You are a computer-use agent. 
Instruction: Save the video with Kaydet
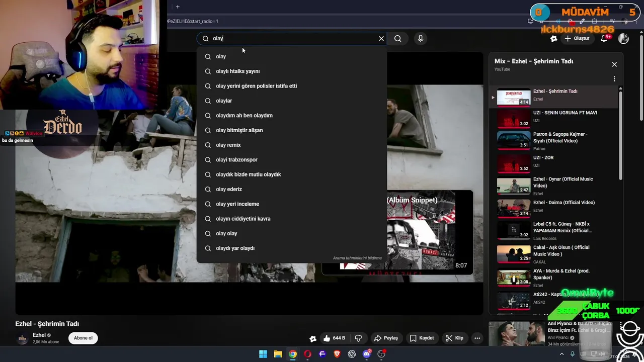pos(422,338)
